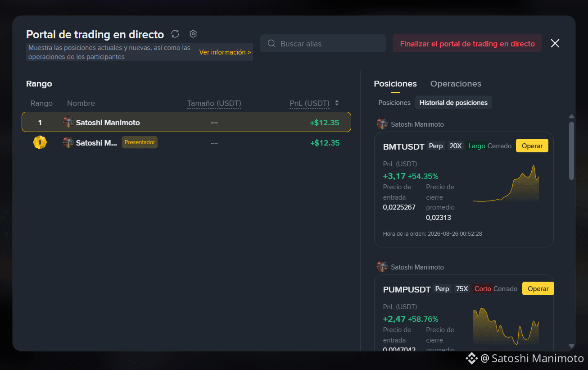Click the scrollbar thumb in the positions panel

point(572,151)
